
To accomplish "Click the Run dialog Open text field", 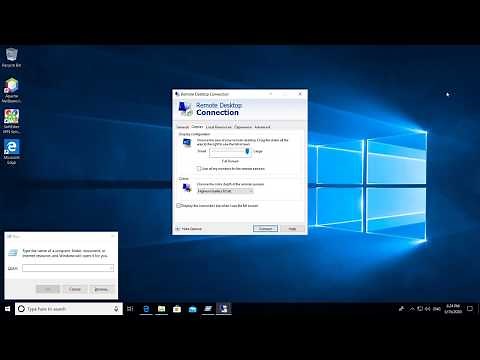I will pos(68,268).
